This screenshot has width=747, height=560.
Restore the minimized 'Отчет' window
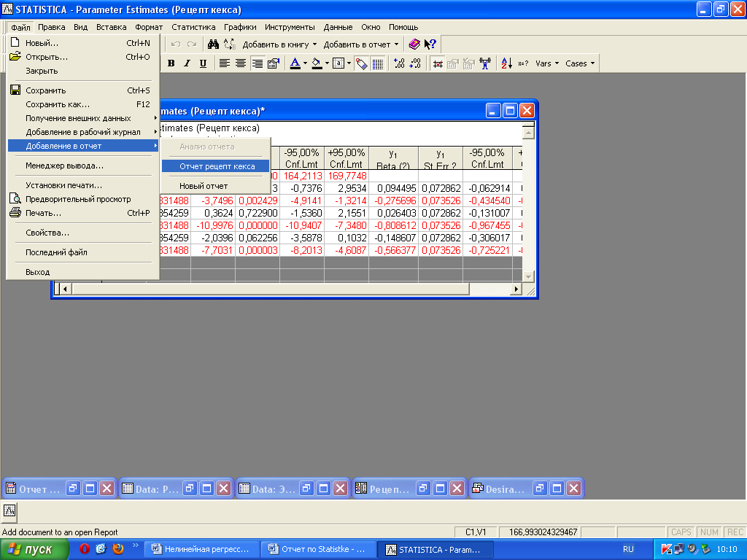(x=73, y=488)
